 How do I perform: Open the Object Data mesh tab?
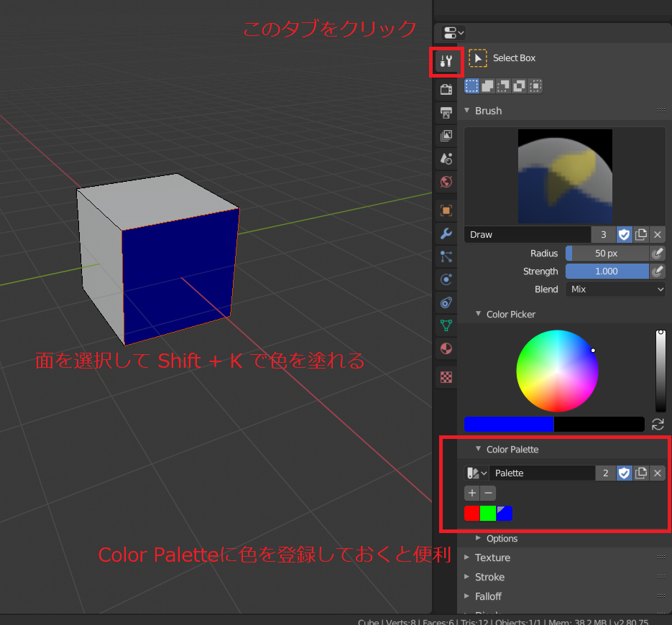point(446,325)
